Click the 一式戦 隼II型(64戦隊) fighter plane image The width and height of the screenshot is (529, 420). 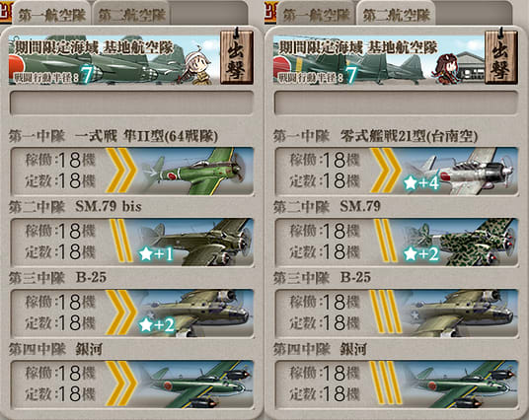195,171
